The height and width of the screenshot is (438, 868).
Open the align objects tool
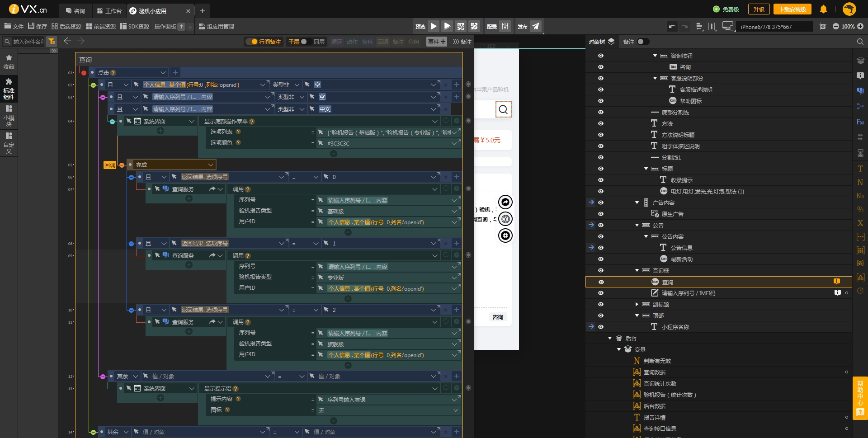coord(699,26)
